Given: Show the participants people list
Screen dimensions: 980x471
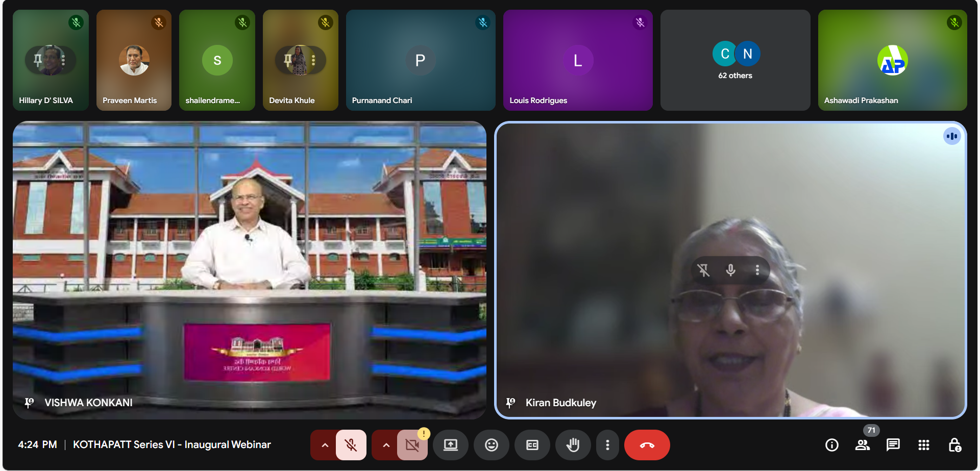Looking at the screenshot, I should pyautogui.click(x=862, y=445).
